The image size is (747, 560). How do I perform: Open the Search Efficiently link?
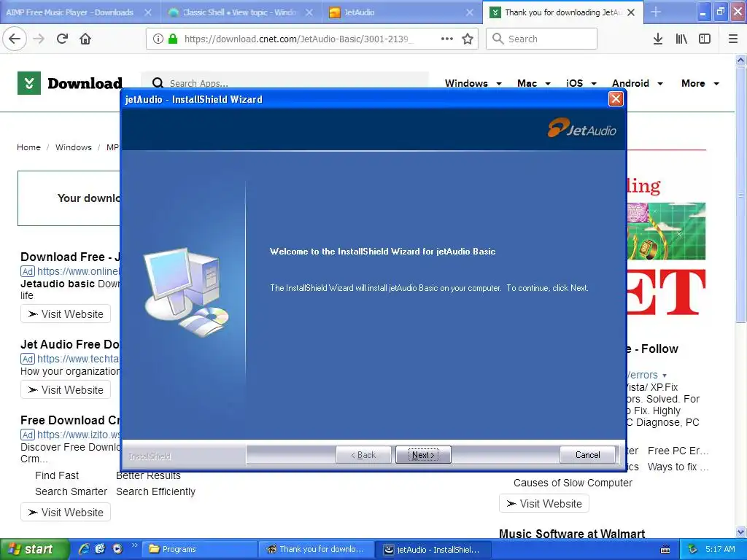(x=156, y=491)
